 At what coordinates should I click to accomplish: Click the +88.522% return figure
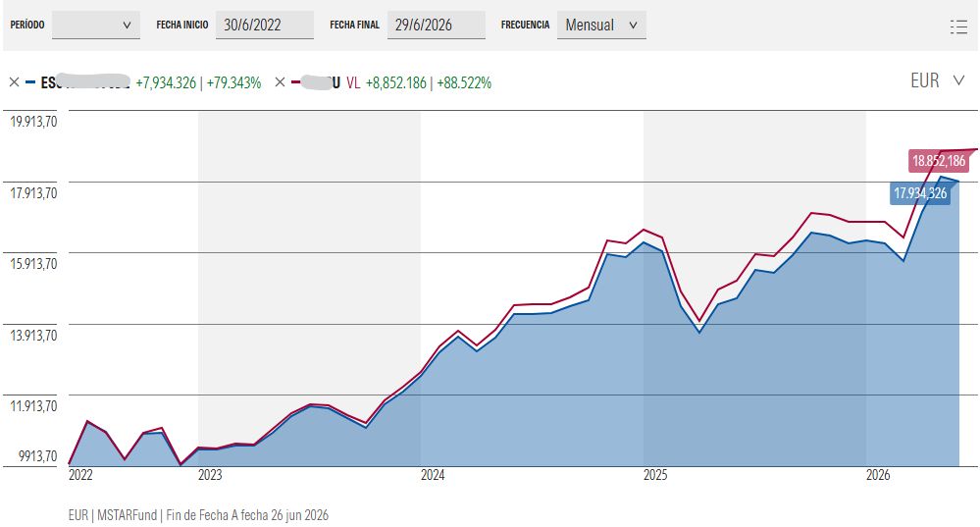(464, 82)
